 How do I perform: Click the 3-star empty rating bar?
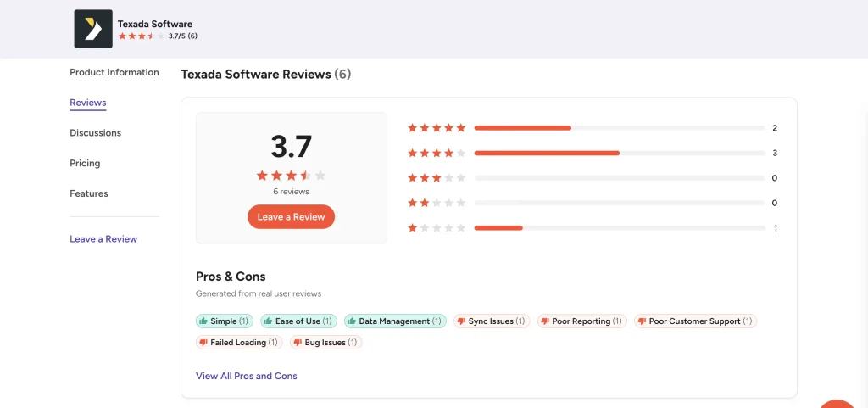click(x=620, y=177)
